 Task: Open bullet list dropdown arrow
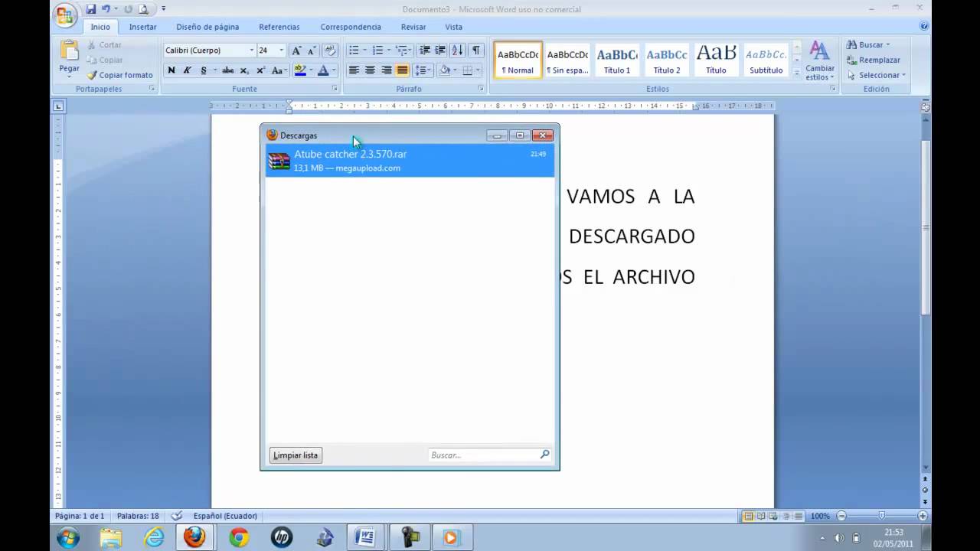tap(364, 51)
